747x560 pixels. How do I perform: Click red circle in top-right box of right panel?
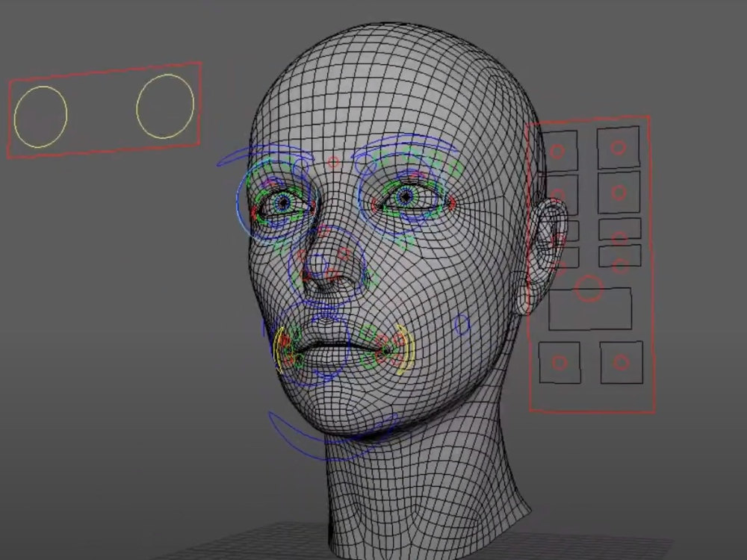[x=619, y=148]
